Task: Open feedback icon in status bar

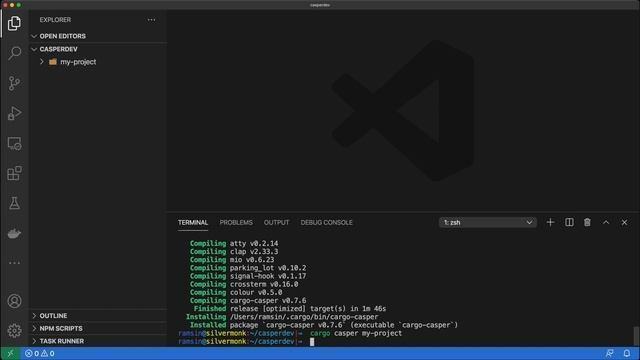Action: (x=609, y=353)
